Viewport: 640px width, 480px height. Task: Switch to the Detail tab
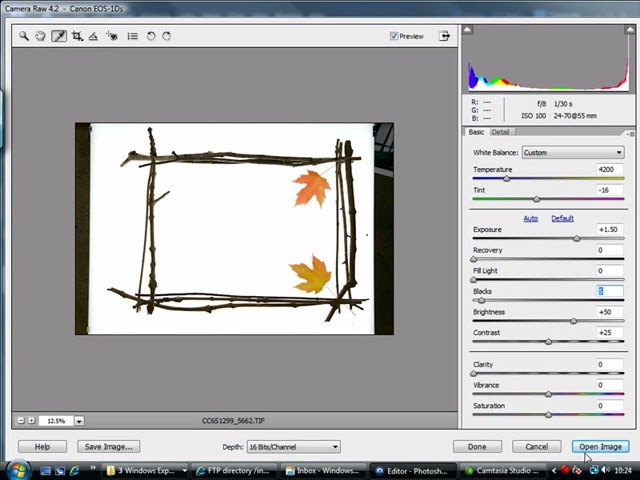click(x=500, y=132)
